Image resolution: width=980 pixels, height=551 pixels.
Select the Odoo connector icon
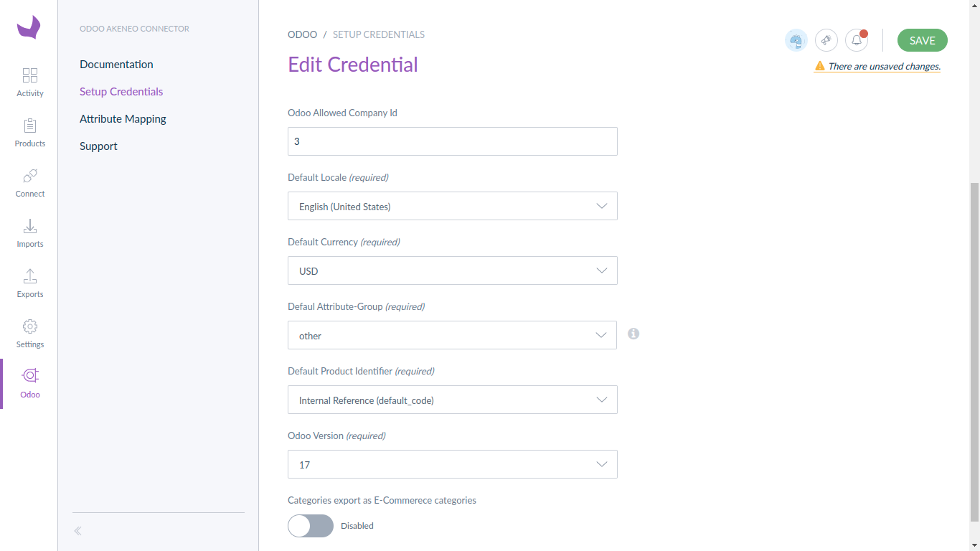29,381
